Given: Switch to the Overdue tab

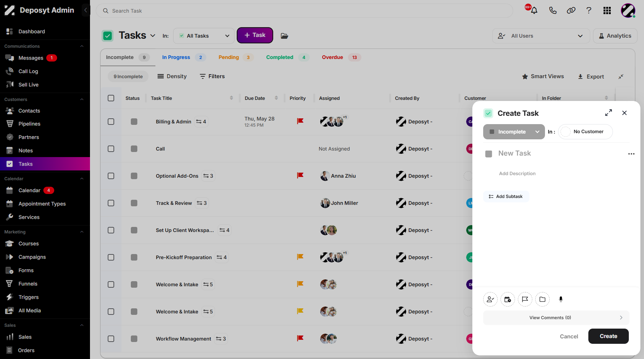Looking at the screenshot, I should tap(341, 57).
